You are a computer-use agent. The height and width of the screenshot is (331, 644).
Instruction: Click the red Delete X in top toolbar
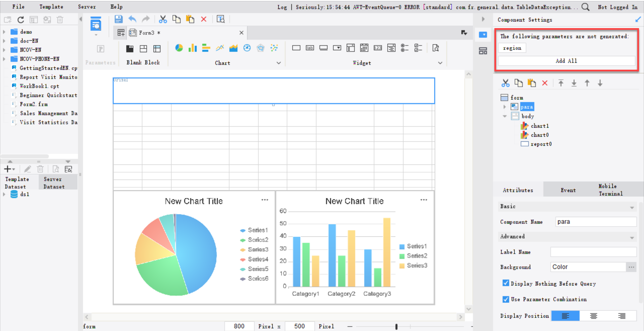click(204, 19)
